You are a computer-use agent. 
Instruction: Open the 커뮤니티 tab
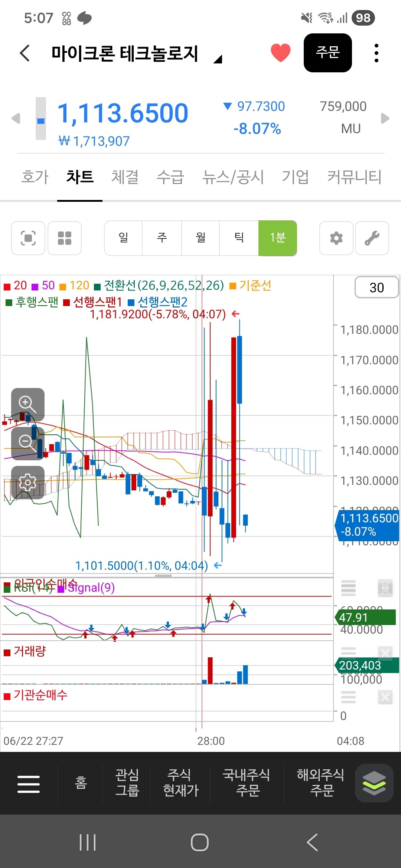354,177
